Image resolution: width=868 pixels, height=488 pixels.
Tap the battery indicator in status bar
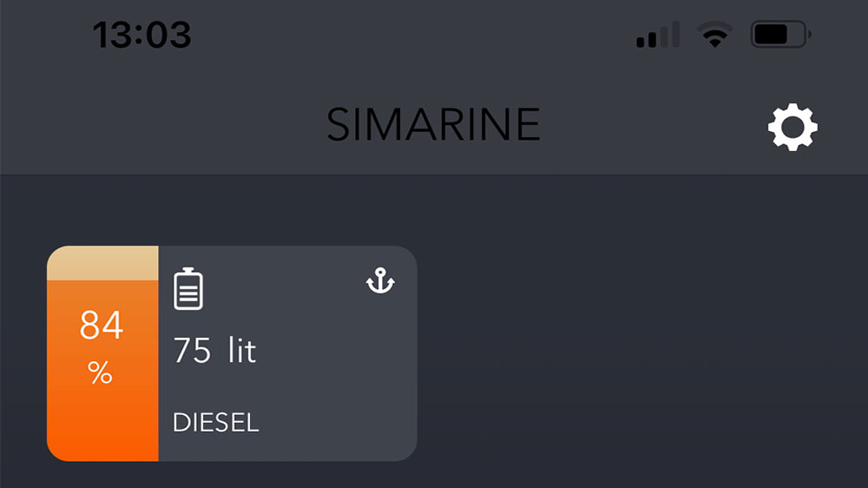click(x=780, y=36)
